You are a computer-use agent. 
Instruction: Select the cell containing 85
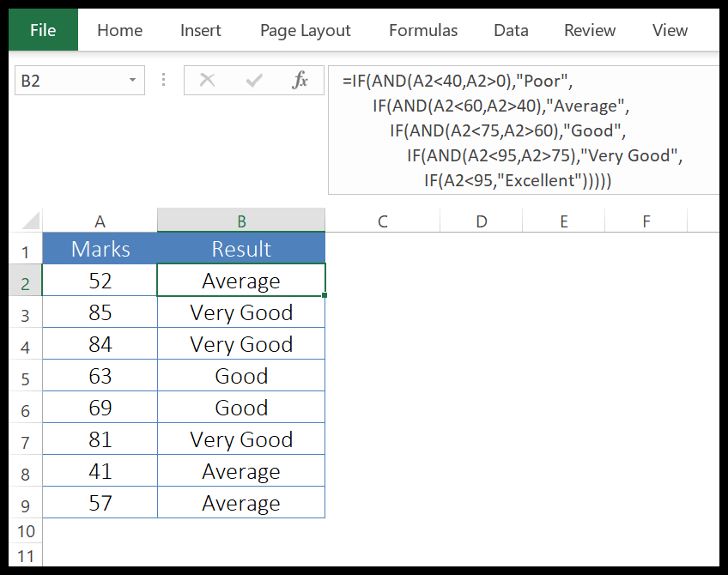coord(99,312)
